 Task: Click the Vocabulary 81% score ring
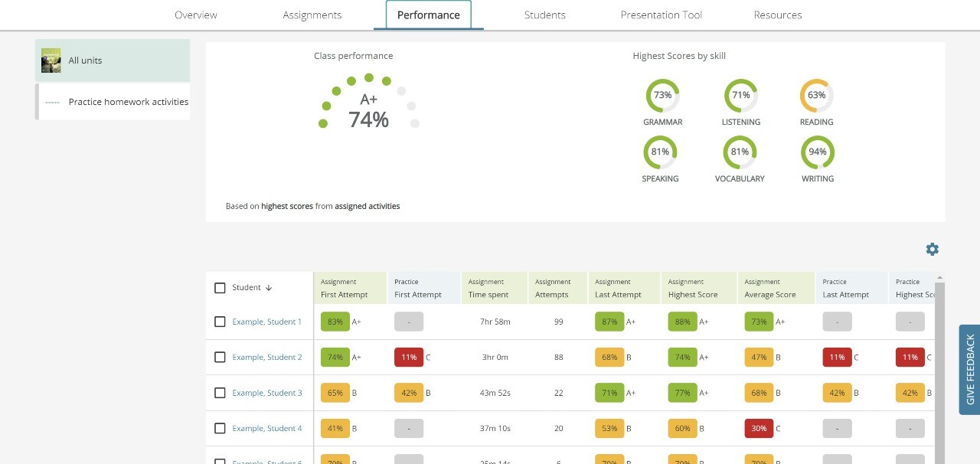pos(740,152)
